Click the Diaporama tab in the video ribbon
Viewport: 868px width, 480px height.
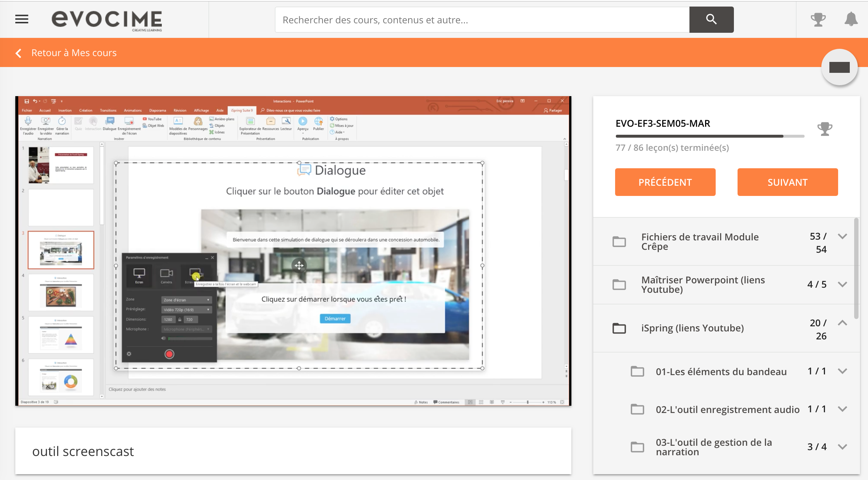click(x=157, y=110)
